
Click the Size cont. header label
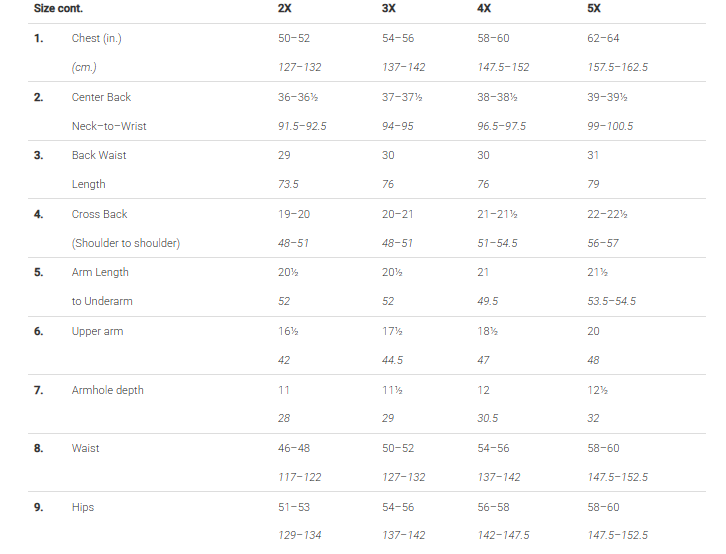(x=58, y=8)
